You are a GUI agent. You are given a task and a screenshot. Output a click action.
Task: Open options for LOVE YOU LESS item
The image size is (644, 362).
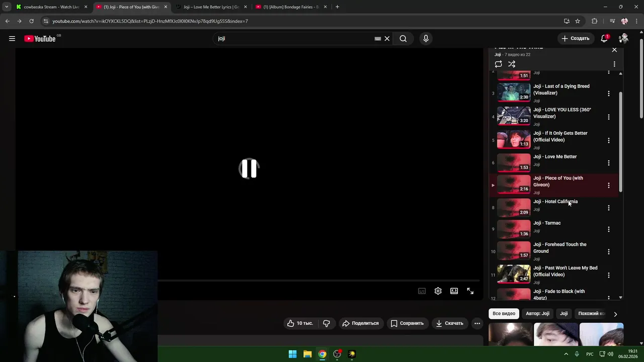pyautogui.click(x=608, y=117)
